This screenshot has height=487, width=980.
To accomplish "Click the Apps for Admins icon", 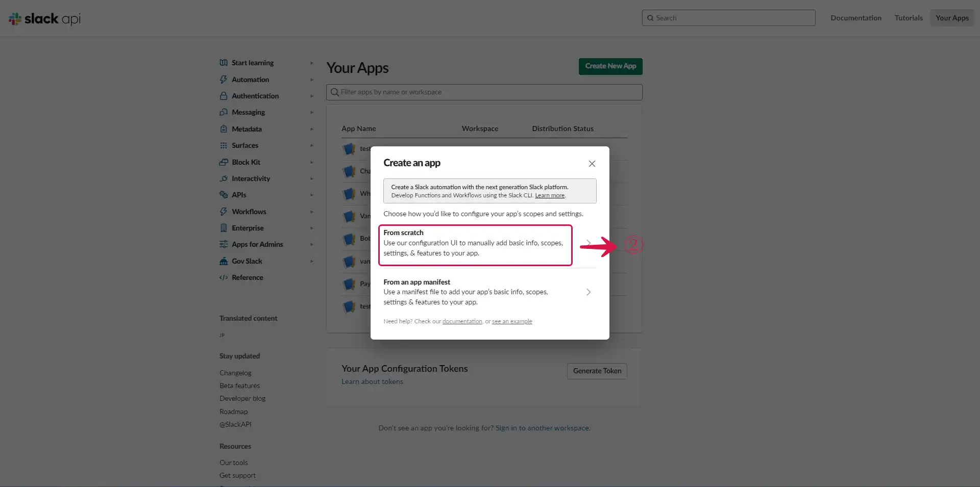I will (224, 244).
